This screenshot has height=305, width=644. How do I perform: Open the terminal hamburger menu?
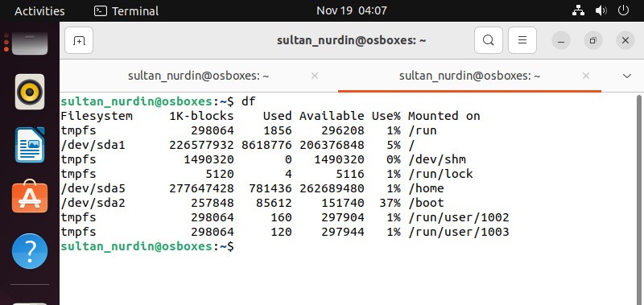point(522,40)
